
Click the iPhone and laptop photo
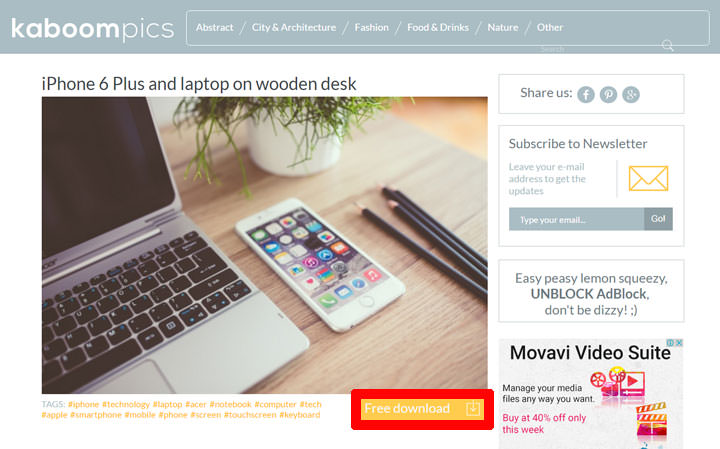click(x=264, y=245)
